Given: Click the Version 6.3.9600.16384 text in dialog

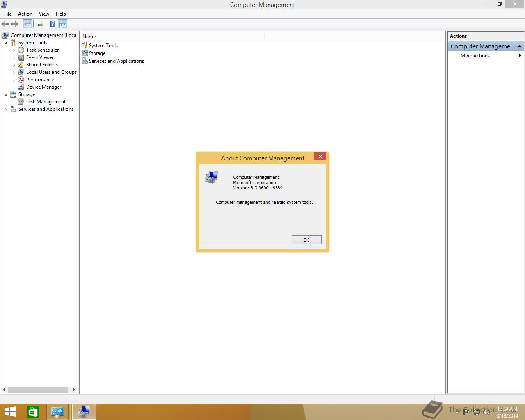Looking at the screenshot, I should [x=258, y=188].
